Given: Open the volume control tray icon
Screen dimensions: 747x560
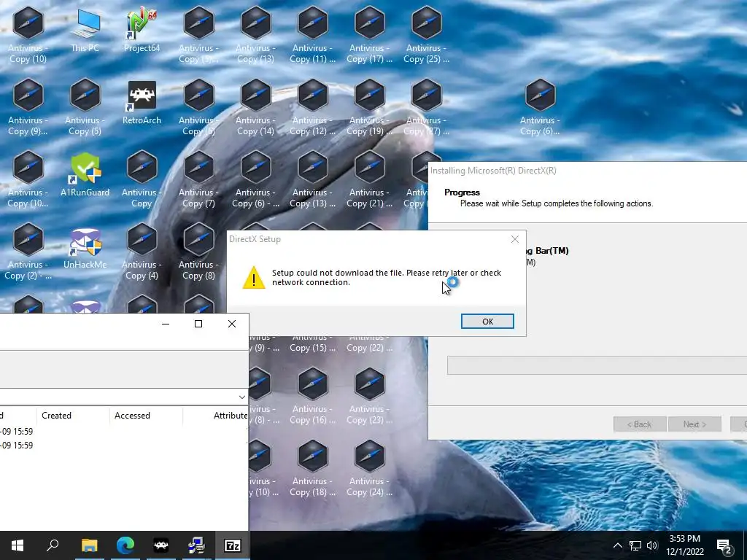Looking at the screenshot, I should pyautogui.click(x=652, y=545).
